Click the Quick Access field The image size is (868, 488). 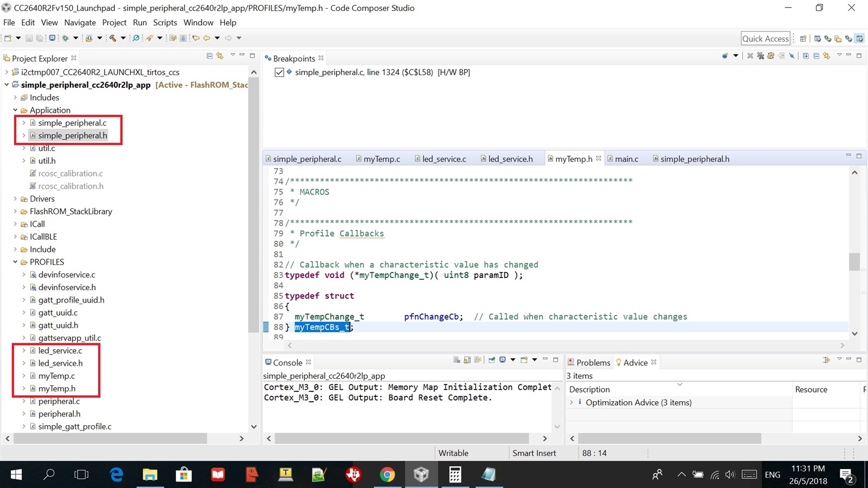pyautogui.click(x=765, y=38)
